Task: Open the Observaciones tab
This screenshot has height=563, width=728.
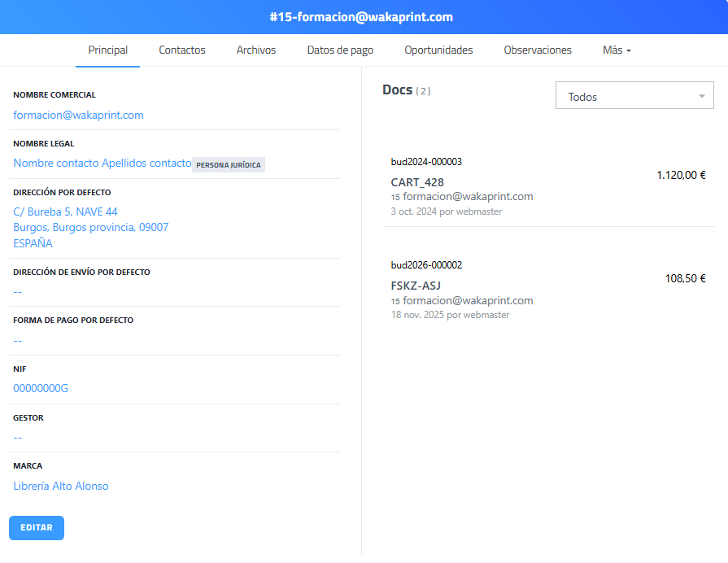Action: pos(538,50)
